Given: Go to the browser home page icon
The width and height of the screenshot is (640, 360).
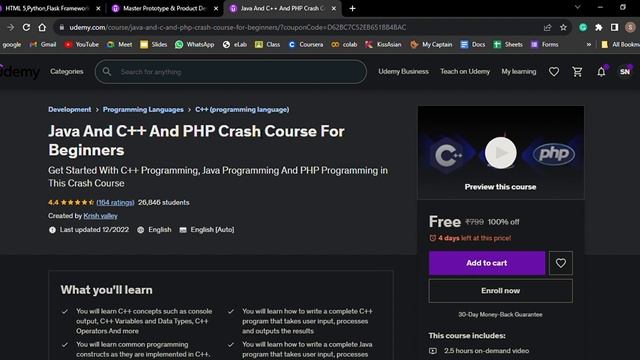Looking at the screenshot, I should pyautogui.click(x=42, y=27).
